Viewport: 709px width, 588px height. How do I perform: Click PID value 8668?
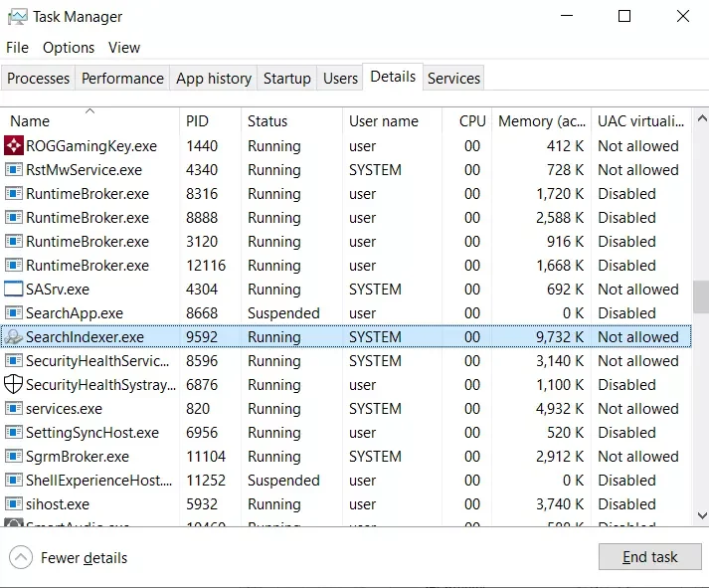202,313
